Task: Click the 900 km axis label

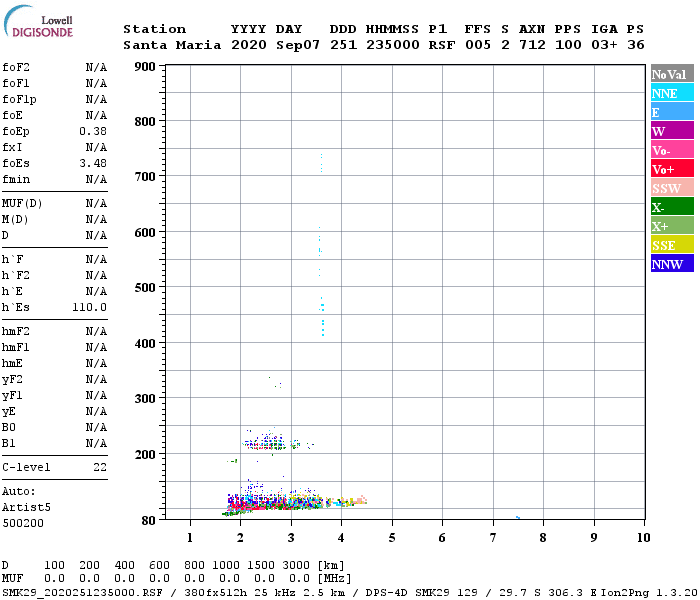Action: point(145,67)
